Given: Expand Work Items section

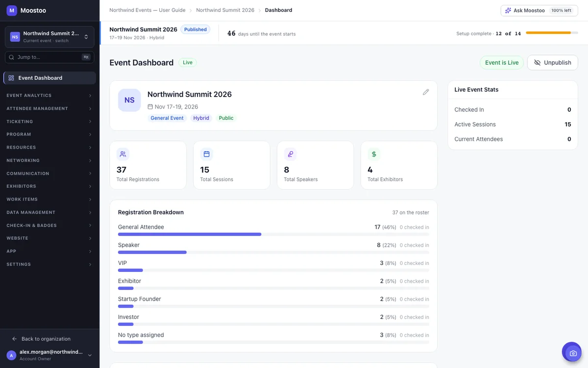Looking at the screenshot, I should tap(49, 200).
